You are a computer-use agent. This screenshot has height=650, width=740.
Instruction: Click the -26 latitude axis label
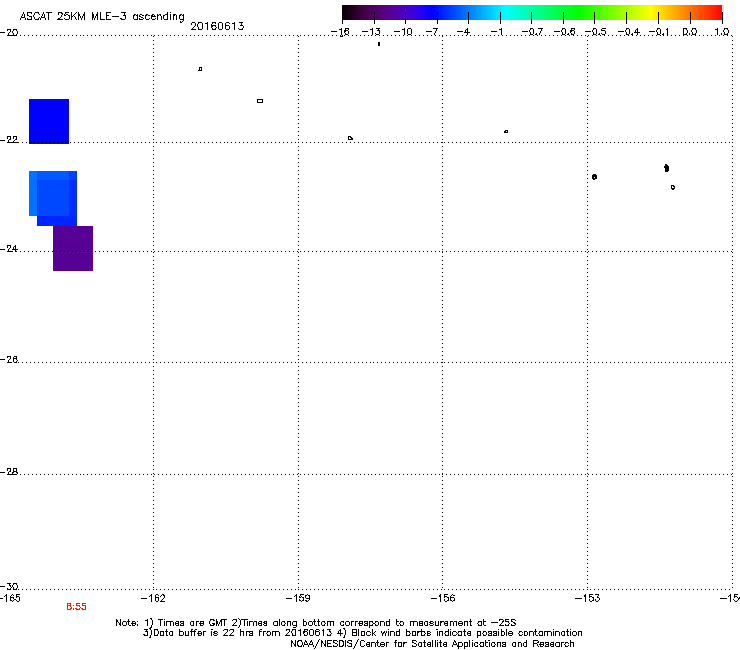(x=9, y=360)
